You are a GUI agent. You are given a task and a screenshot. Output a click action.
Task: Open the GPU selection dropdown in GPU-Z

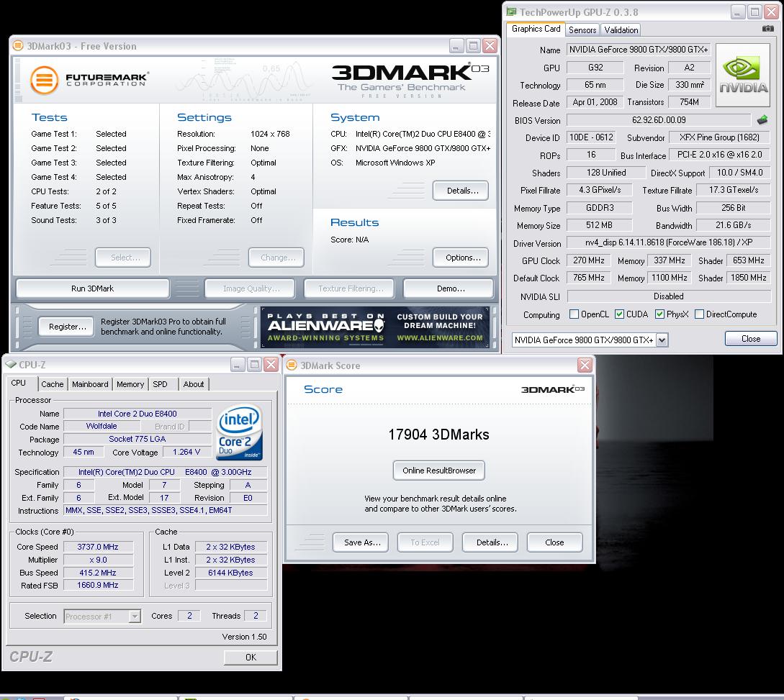tap(662, 340)
